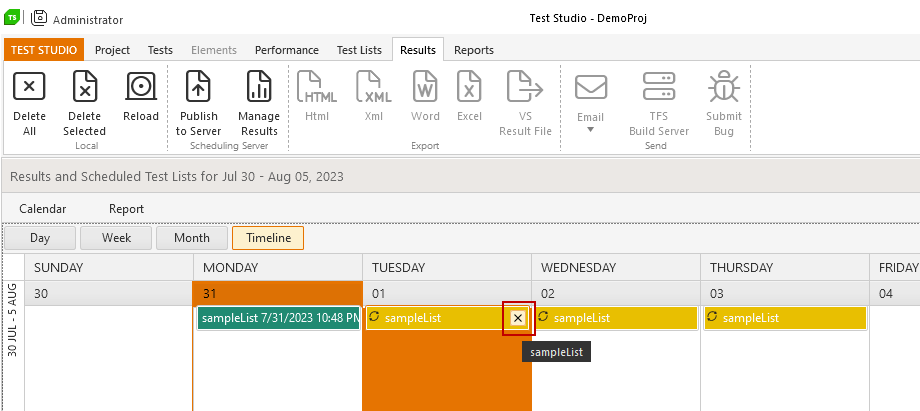Switch to the Week view
The height and width of the screenshot is (411, 920).
[x=116, y=238]
